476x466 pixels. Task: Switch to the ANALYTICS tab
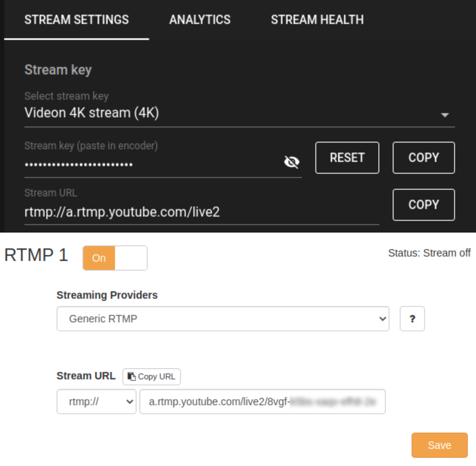pyautogui.click(x=199, y=19)
